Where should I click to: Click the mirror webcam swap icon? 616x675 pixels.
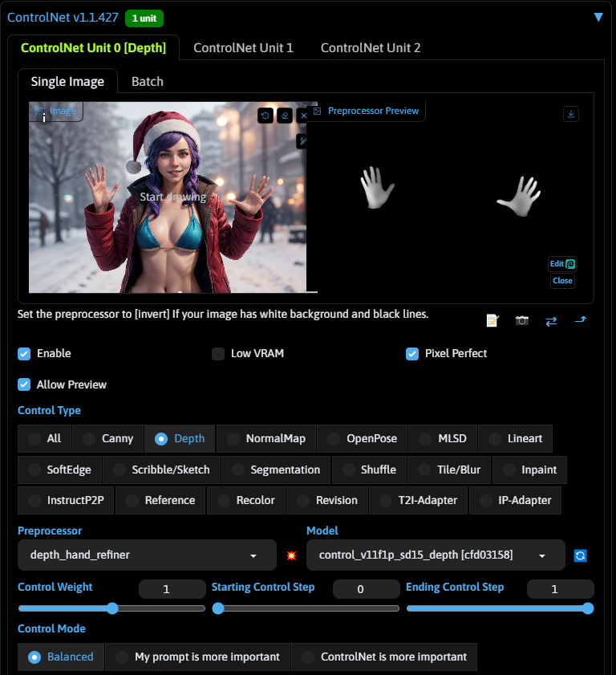pyautogui.click(x=551, y=321)
